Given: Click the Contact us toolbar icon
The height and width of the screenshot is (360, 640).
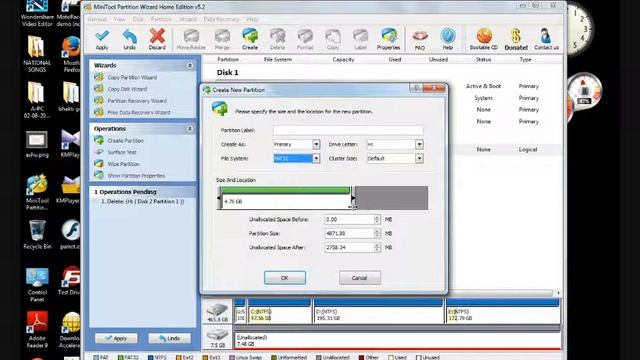Looking at the screenshot, I should pos(546,40).
